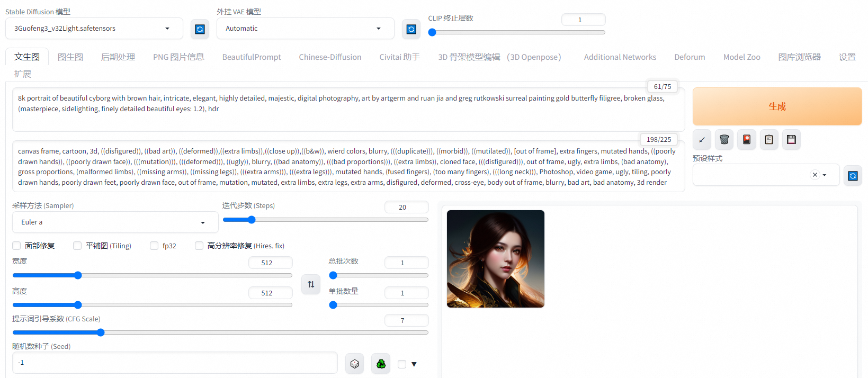Click the arrow icon to read last prompt parameters
Viewport: 868px width, 378px height.
tap(702, 139)
